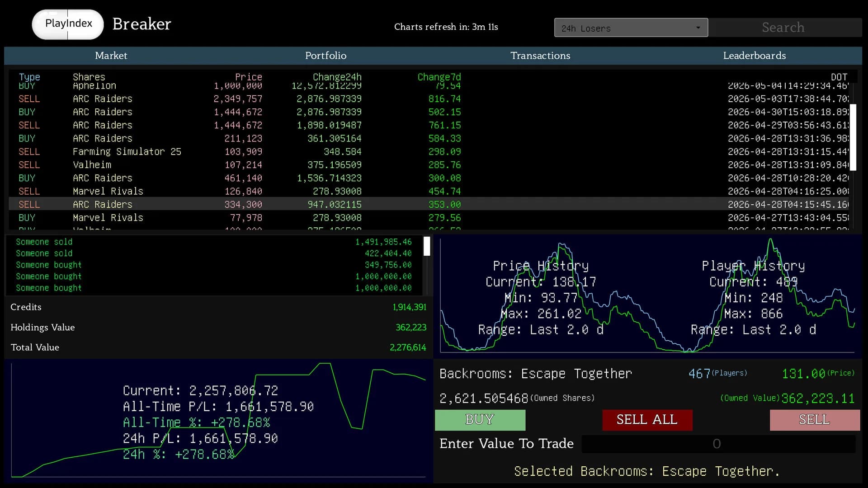Viewport: 868px width, 488px height.
Task: Click the transactions table scrollbar thumb
Action: pos(853,137)
